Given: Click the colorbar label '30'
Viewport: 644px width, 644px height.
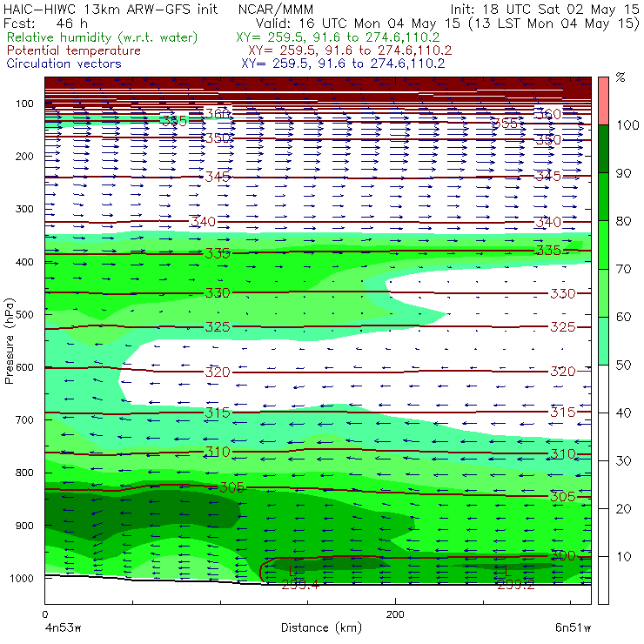Looking at the screenshot, I should 623,461.
